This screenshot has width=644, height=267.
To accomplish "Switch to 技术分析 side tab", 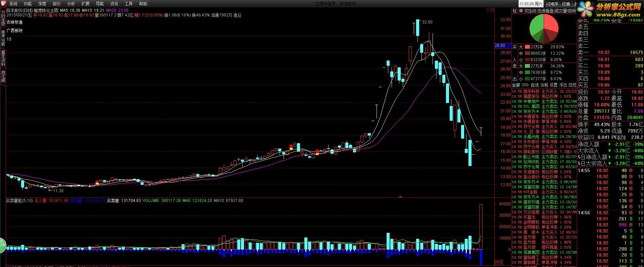I will point(3,38).
